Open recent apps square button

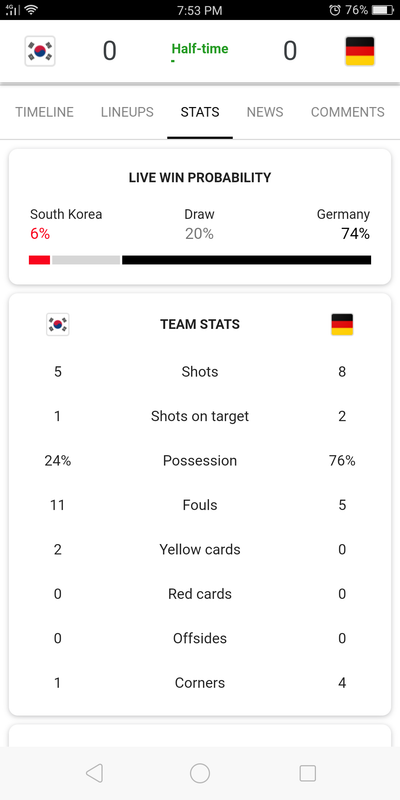tap(307, 773)
